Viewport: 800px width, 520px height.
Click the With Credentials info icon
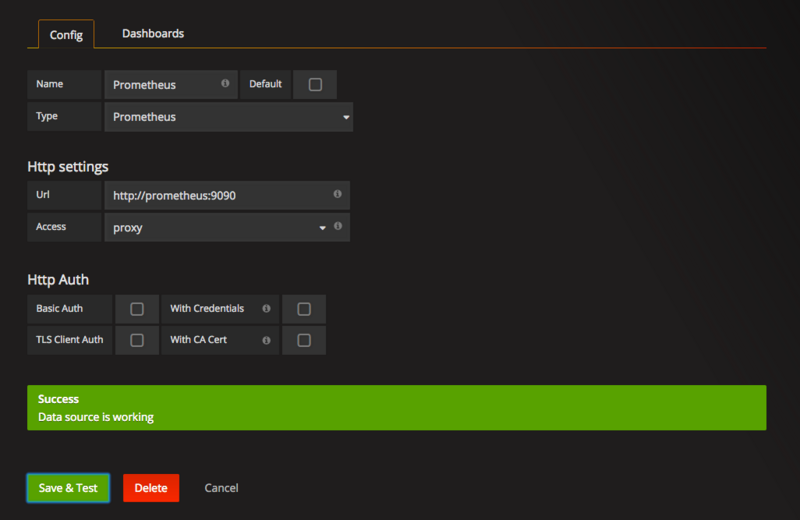point(266,309)
